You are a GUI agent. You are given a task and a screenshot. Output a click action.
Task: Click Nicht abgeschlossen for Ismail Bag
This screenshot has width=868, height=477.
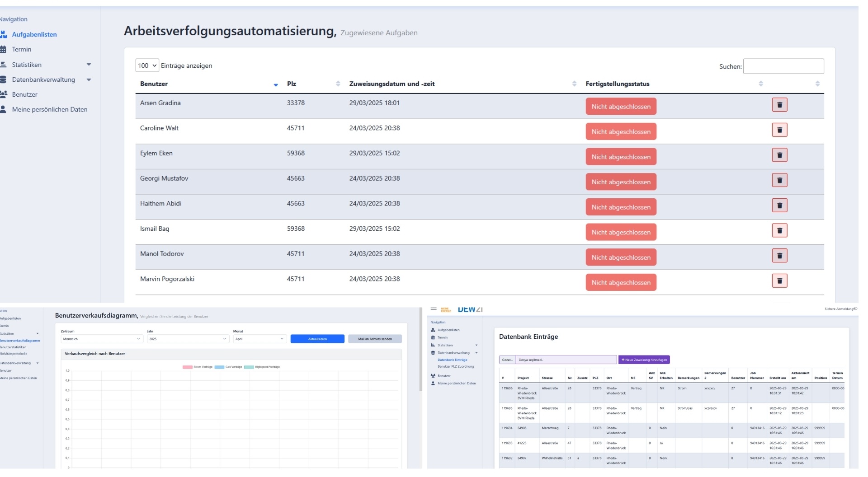click(x=621, y=232)
